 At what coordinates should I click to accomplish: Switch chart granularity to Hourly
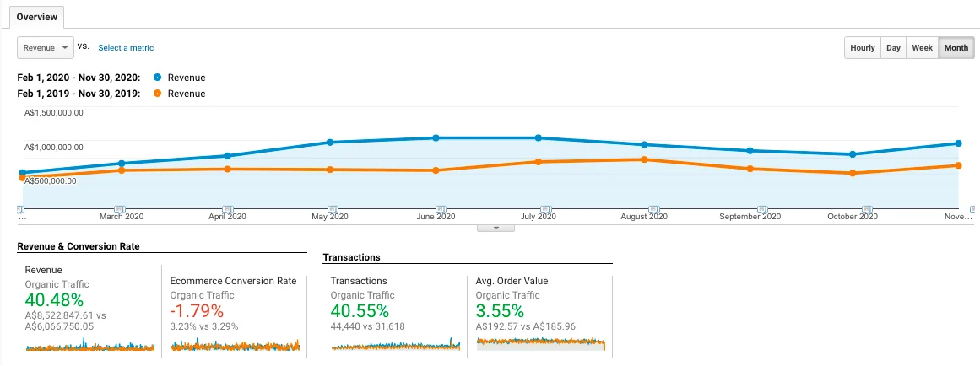[x=862, y=48]
